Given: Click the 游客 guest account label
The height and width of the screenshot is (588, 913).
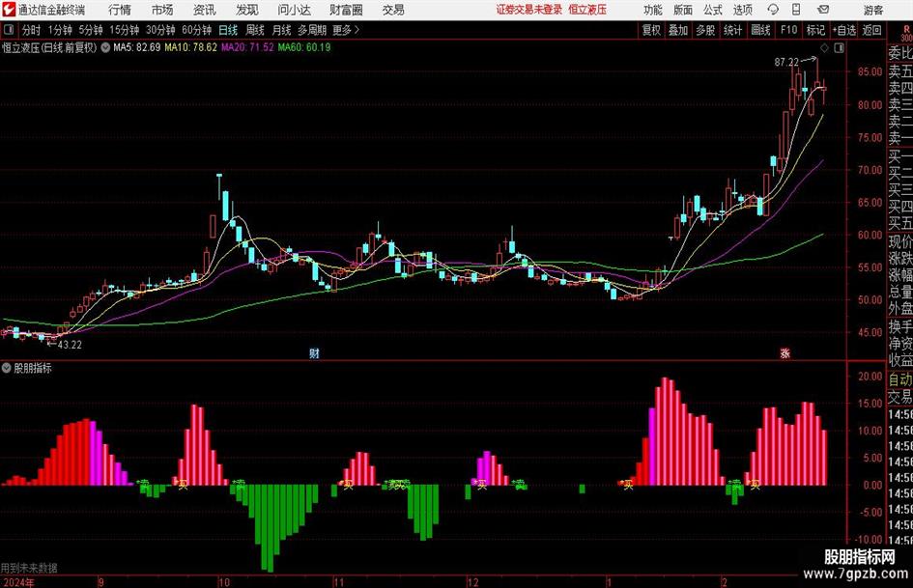Looking at the screenshot, I should coord(873,10).
